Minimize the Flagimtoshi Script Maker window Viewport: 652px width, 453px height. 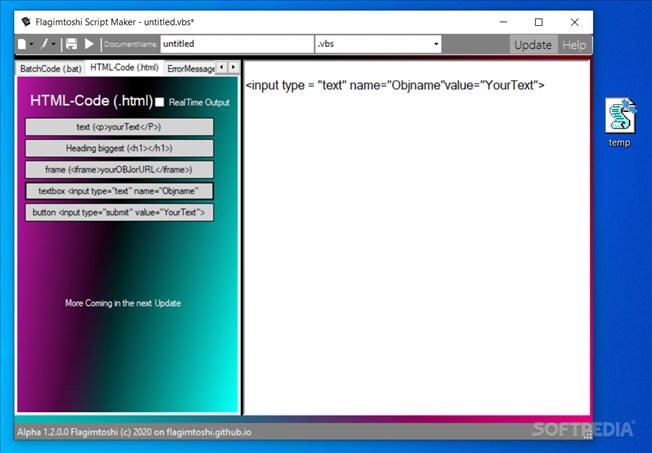[x=503, y=22]
